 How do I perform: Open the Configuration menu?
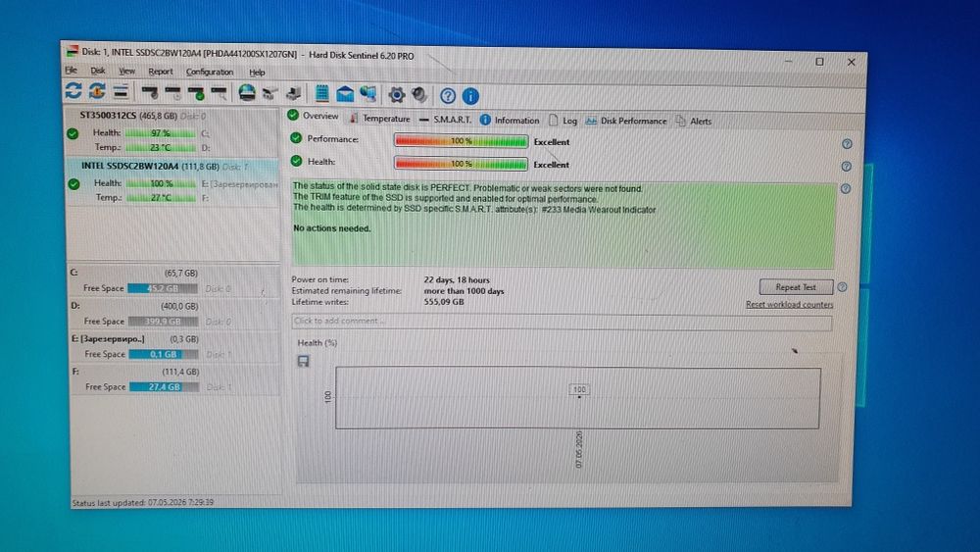210,72
